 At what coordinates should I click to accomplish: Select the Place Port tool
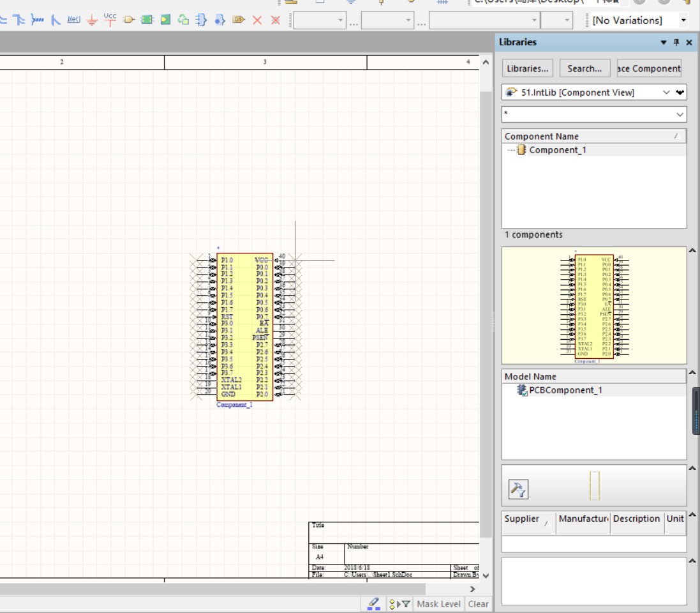(x=239, y=20)
